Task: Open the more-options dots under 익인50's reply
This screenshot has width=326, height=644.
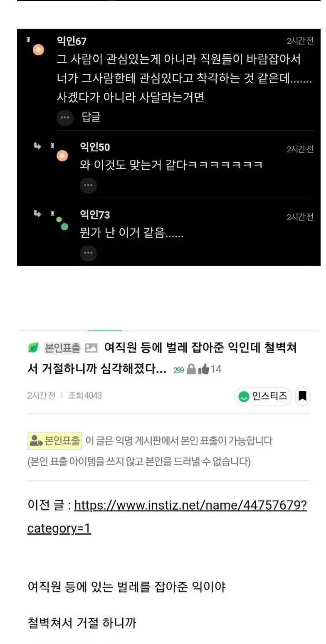Action: click(x=88, y=185)
